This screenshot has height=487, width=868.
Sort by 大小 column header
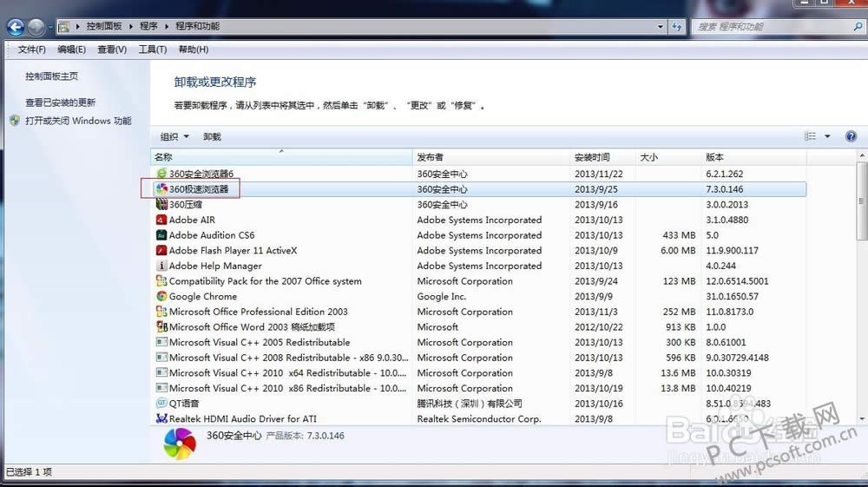click(667, 157)
